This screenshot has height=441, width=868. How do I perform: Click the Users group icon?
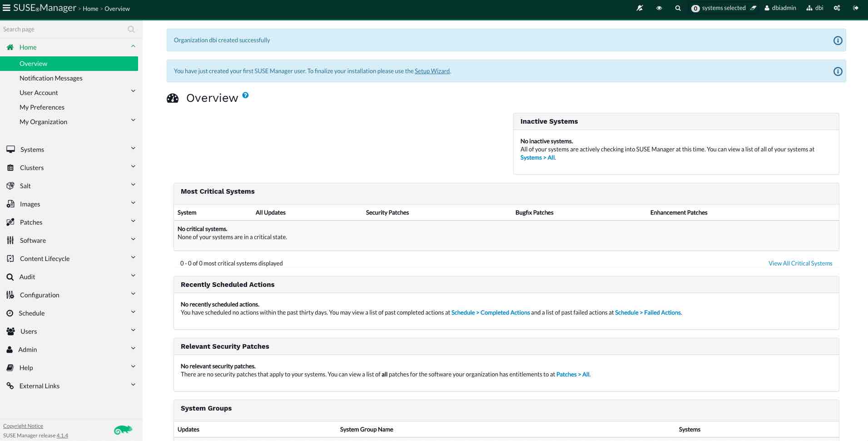pos(11,331)
